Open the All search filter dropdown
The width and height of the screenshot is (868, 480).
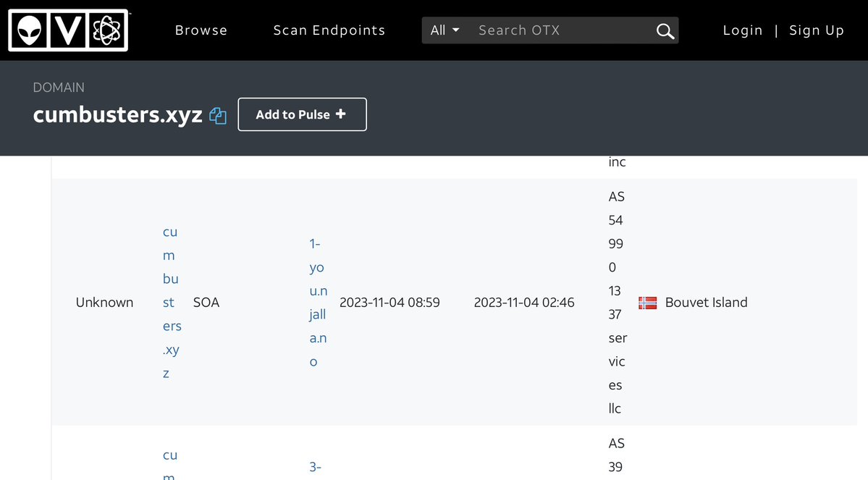(x=444, y=30)
